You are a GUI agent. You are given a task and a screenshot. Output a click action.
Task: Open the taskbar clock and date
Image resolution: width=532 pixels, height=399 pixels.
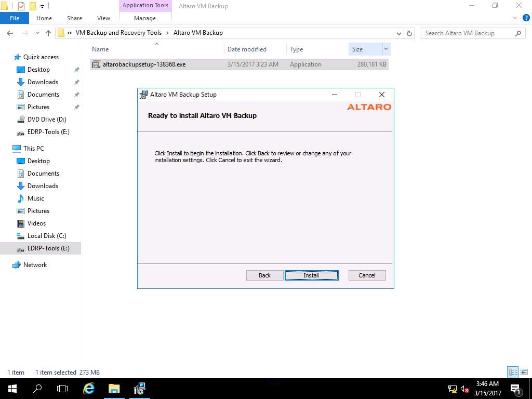(487, 389)
